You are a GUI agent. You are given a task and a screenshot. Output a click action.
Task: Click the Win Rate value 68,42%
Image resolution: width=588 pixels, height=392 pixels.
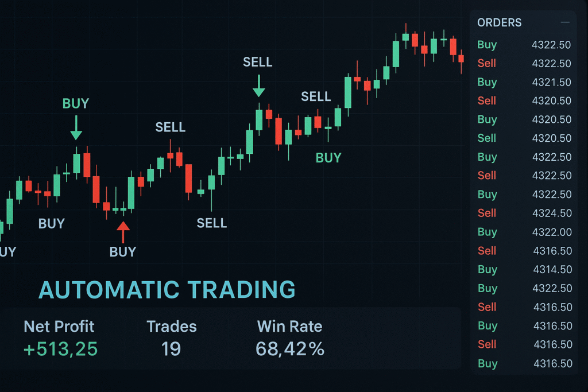pyautogui.click(x=290, y=348)
